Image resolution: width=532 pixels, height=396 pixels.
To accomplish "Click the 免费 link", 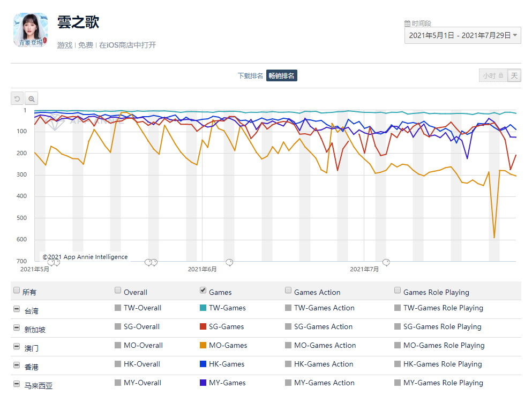I will point(86,45).
